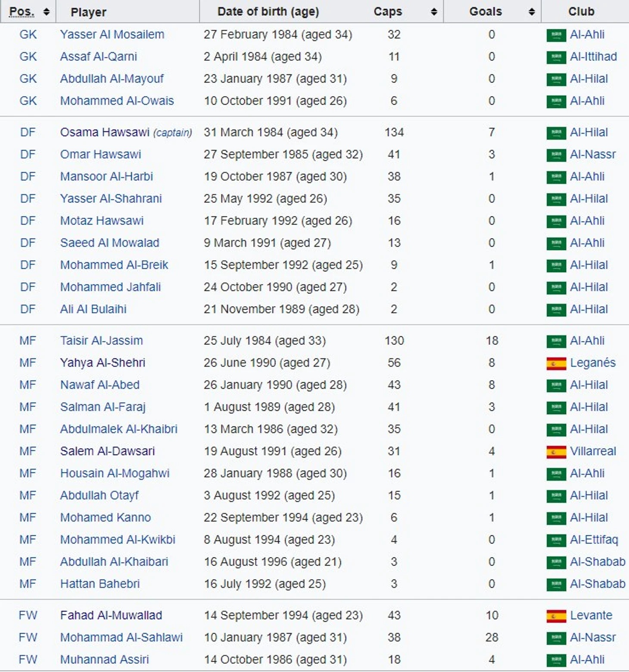
Task: Open Salman Al-Faraj player link
Action: pos(103,407)
